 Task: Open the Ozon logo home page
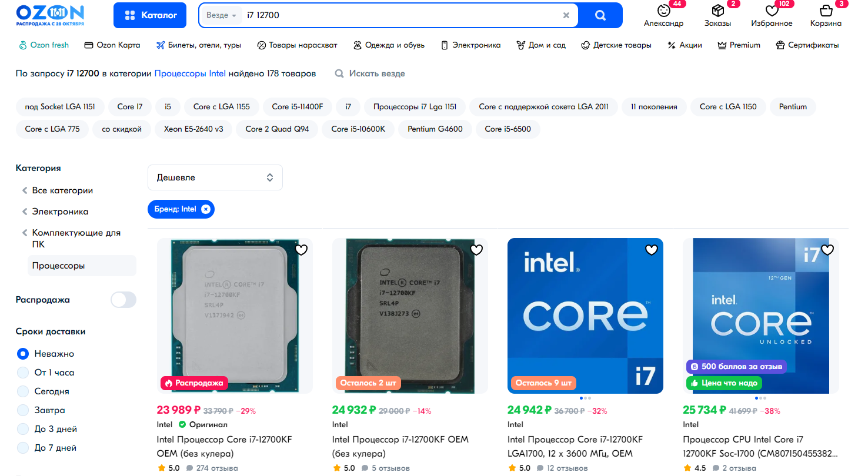click(x=50, y=15)
